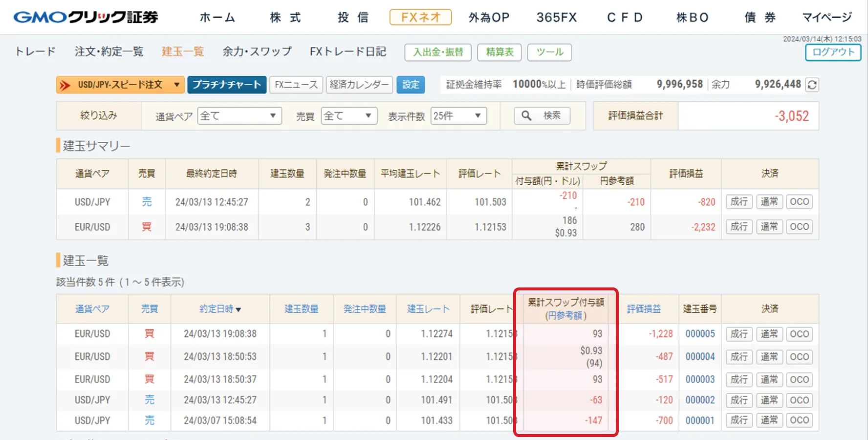The image size is (868, 440).
Task: Click the magnifier 検索 search button
Action: pyautogui.click(x=542, y=116)
